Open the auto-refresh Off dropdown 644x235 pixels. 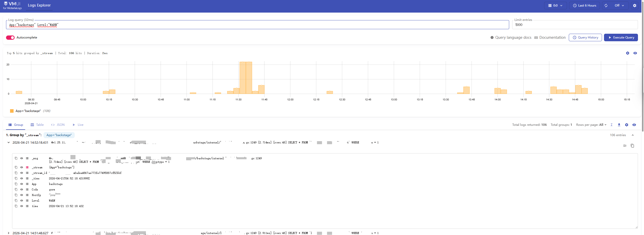click(x=619, y=6)
